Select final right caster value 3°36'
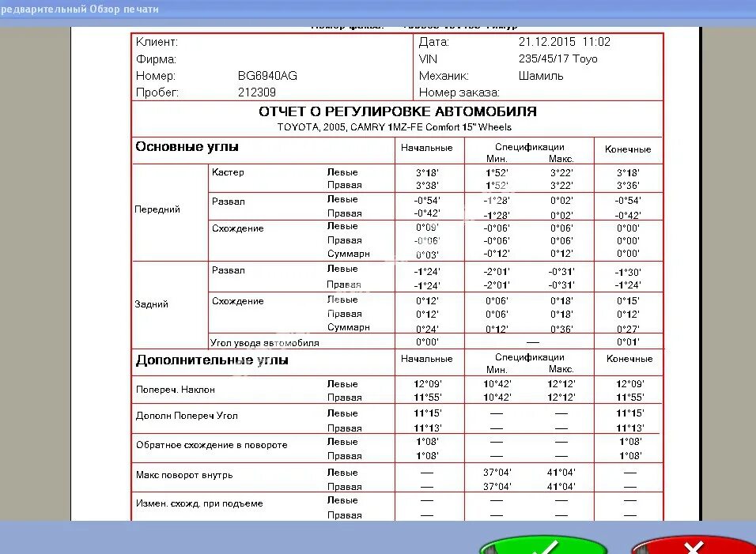Viewport: 756px width, 554px height. 628,186
